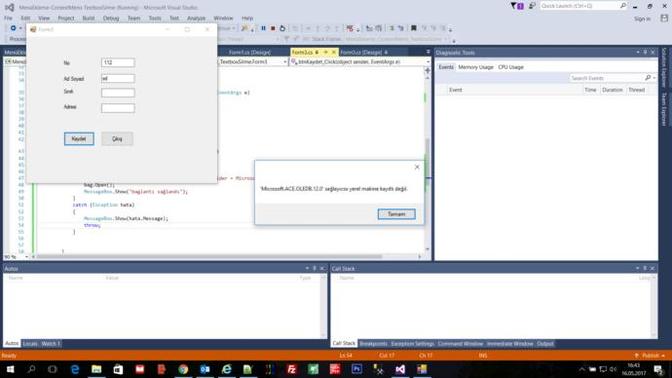Open the Analyze menu
The image size is (672, 378).
(196, 18)
